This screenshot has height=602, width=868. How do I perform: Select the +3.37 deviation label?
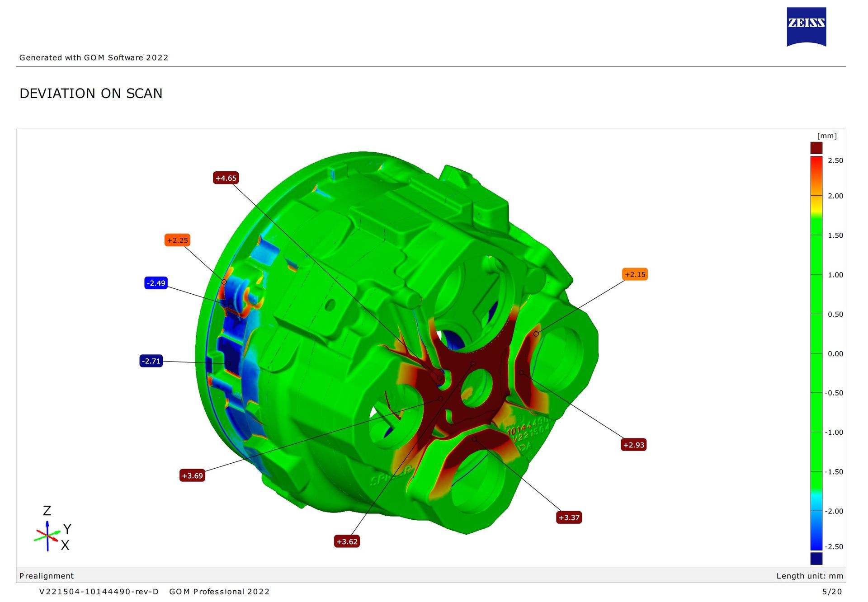(x=569, y=517)
